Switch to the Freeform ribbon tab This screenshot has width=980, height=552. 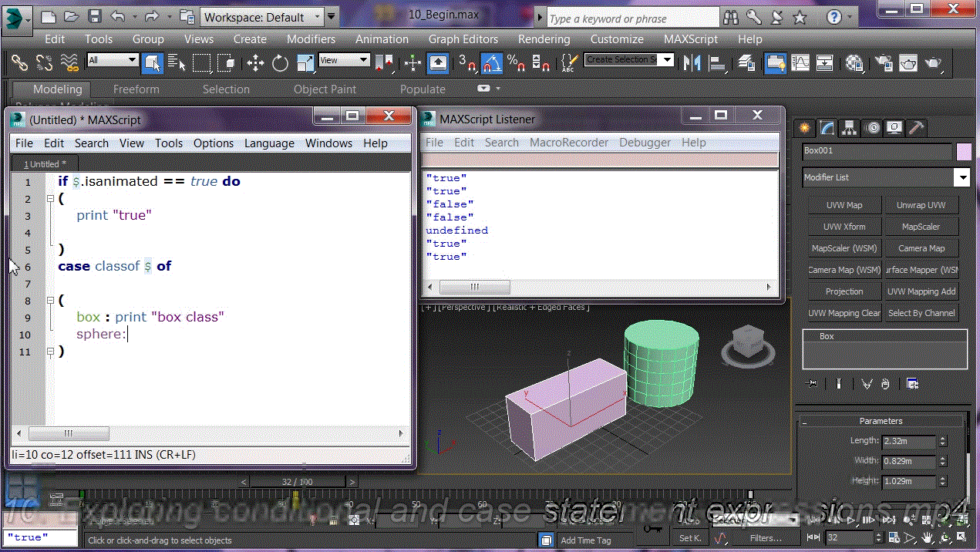(136, 89)
